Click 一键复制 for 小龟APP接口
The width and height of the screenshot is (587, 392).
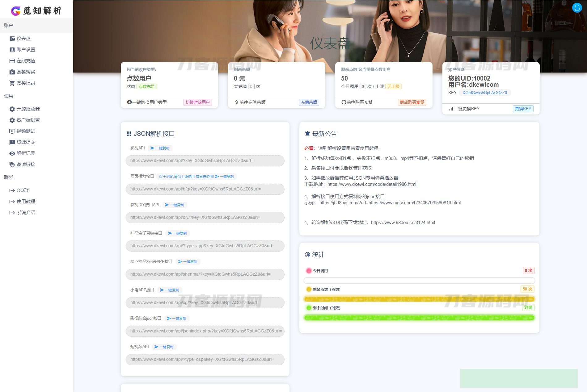(170, 290)
